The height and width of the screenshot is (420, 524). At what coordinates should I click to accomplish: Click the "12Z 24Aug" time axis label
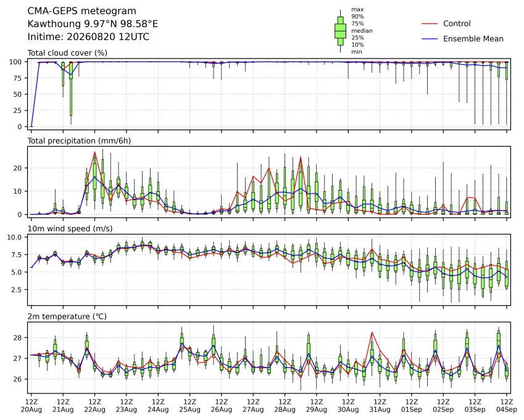click(158, 406)
